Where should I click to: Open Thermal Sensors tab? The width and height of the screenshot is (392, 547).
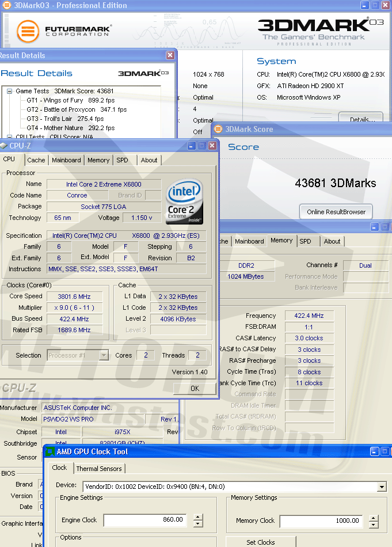[x=99, y=469]
